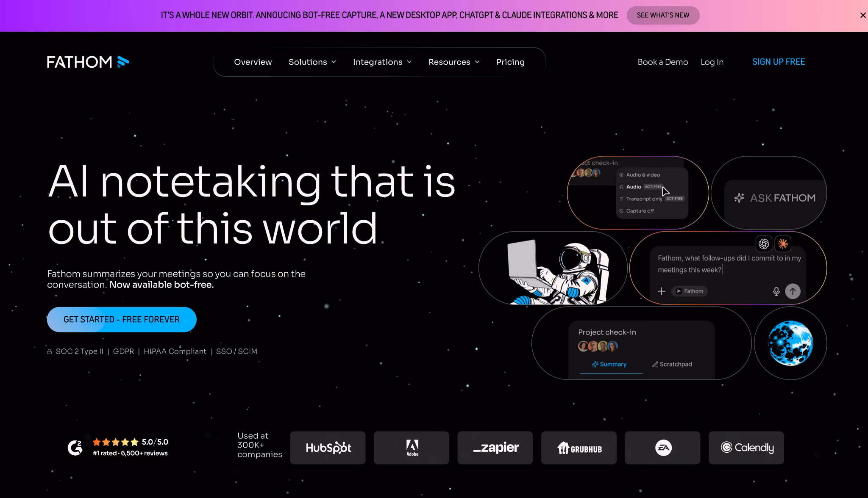Click the GDPR compliance text
Viewport: 868px width, 498px height.
[x=123, y=351]
